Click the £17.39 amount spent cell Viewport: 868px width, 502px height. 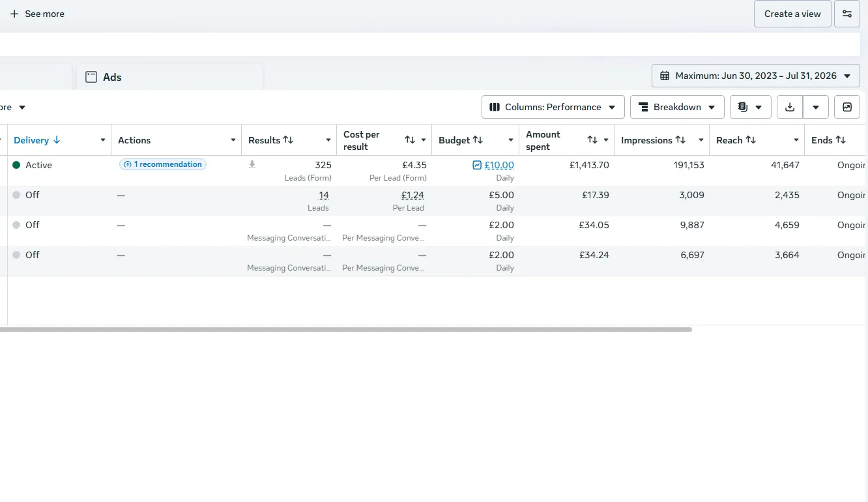tap(596, 195)
